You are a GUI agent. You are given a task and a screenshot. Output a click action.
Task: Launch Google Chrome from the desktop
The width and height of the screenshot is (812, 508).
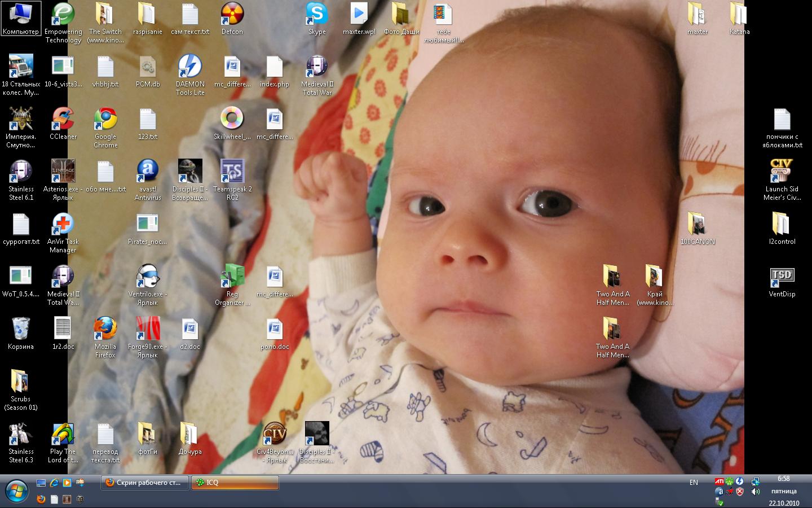pyautogui.click(x=105, y=120)
